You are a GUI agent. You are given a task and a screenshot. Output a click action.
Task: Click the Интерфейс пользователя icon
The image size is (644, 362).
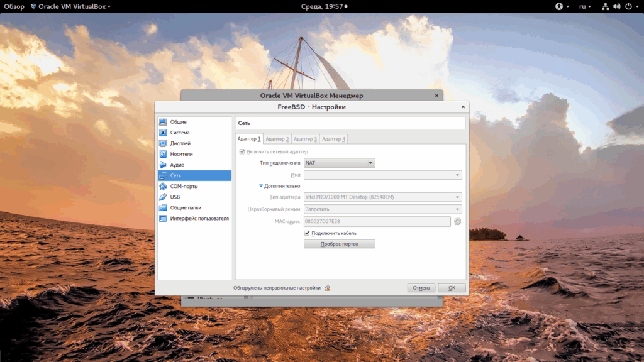coord(163,218)
